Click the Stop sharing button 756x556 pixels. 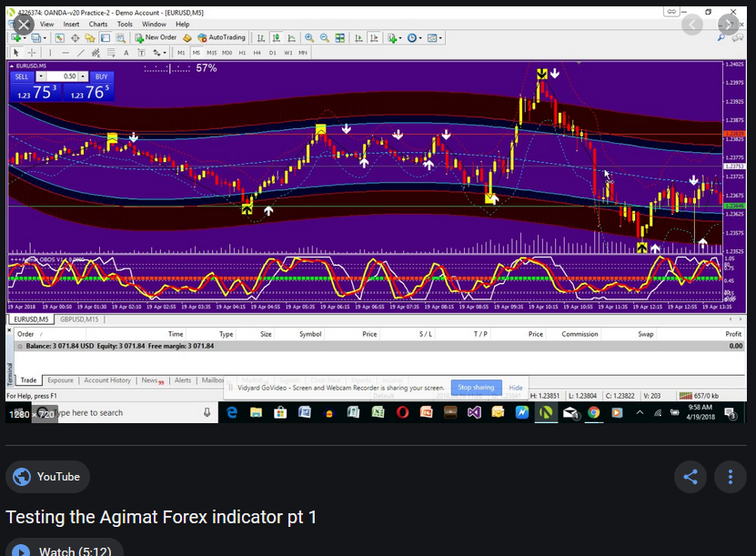click(x=476, y=388)
